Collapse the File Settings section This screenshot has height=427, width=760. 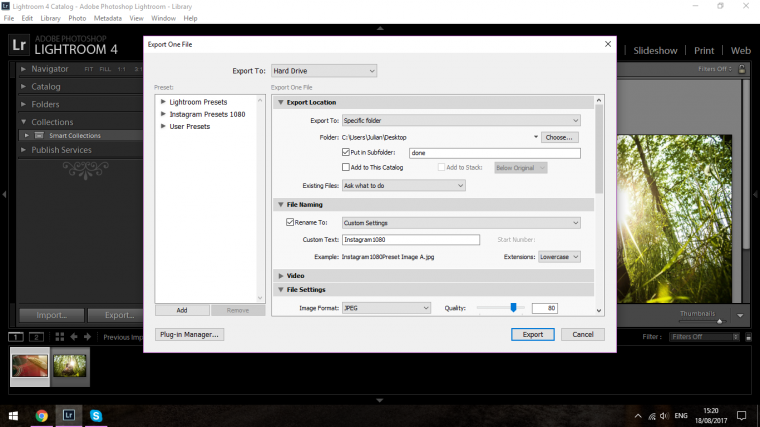[281, 290]
